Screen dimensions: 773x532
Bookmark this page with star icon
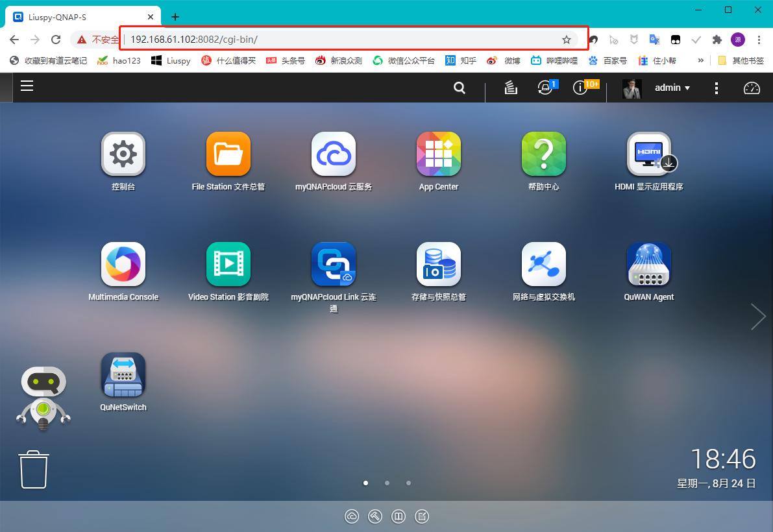pyautogui.click(x=567, y=40)
